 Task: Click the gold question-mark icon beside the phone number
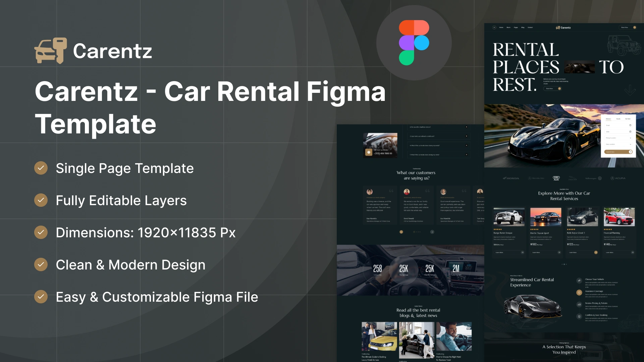coord(369,153)
